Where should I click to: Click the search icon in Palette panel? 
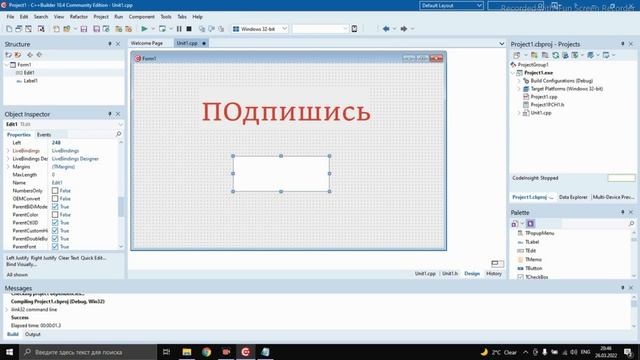tap(631, 224)
